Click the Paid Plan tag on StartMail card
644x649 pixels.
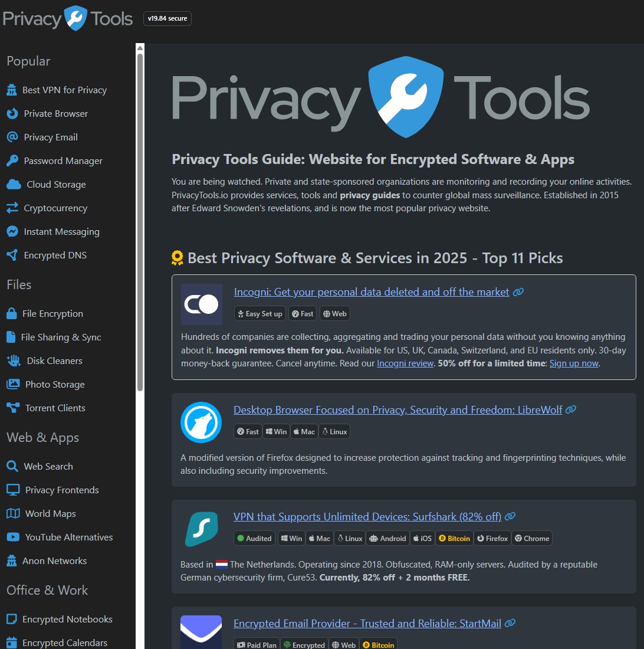point(257,645)
